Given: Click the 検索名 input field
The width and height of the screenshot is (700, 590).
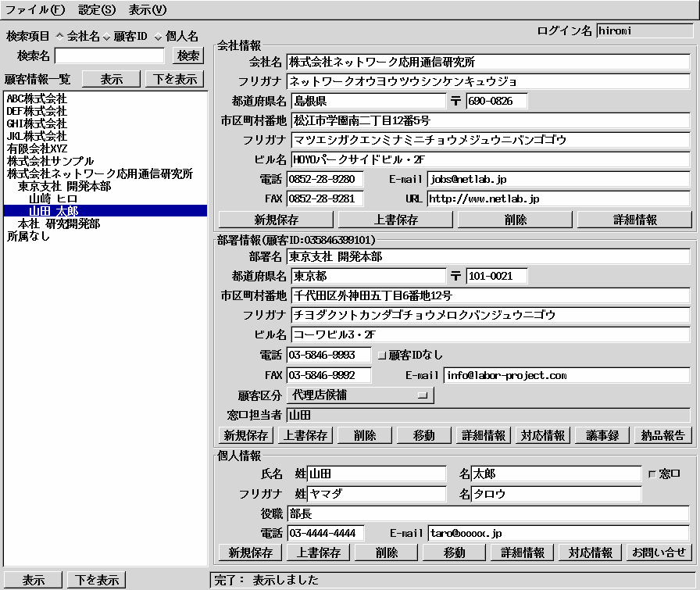Looking at the screenshot, I should (110, 55).
